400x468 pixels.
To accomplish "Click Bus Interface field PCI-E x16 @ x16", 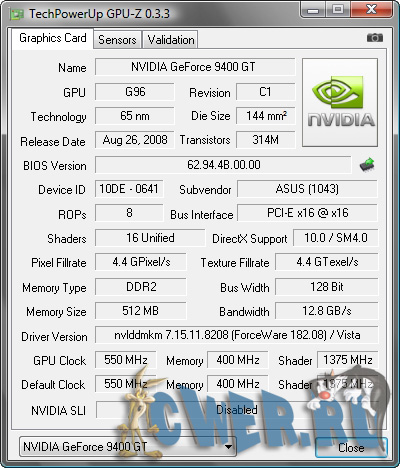I will [x=307, y=213].
